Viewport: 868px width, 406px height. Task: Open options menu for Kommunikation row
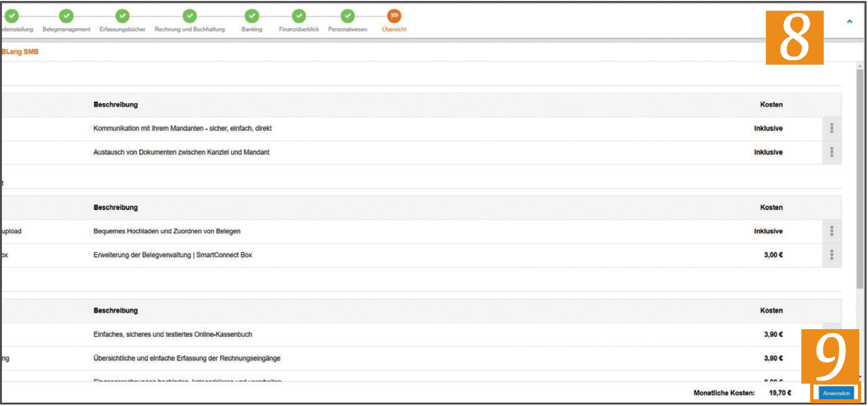832,128
